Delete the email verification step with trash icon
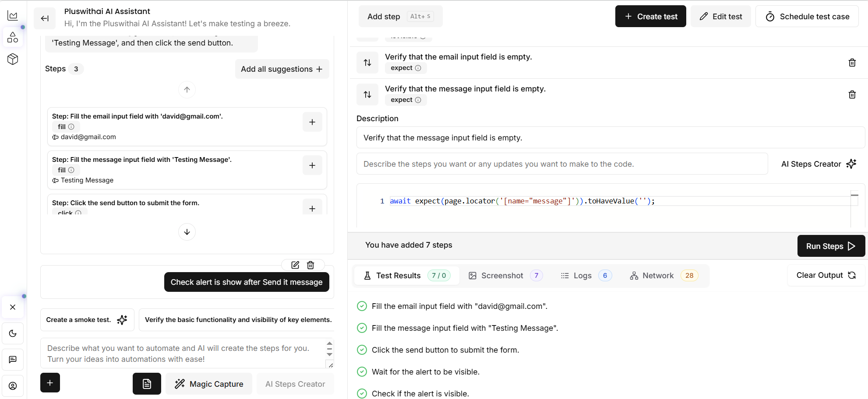The width and height of the screenshot is (868, 399). coord(852,62)
